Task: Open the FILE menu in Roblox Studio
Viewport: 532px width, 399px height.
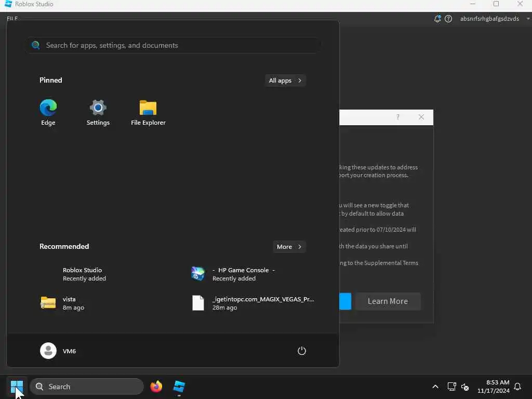Action: tap(12, 18)
